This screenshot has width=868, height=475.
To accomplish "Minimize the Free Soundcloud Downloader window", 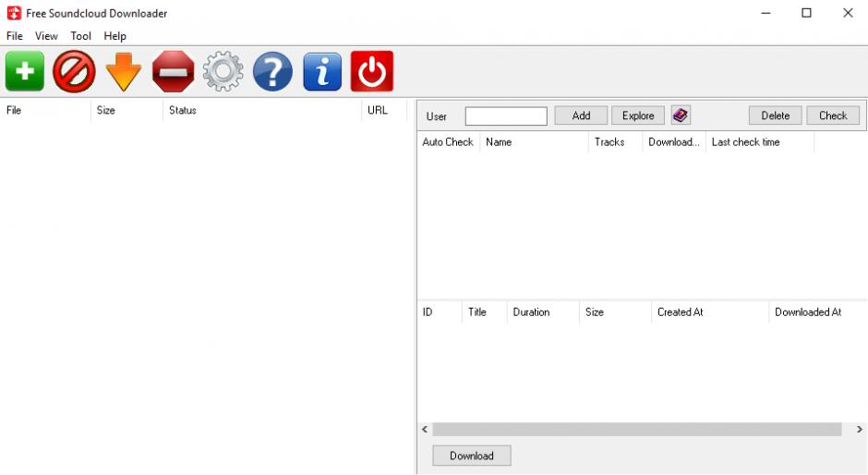I will (x=766, y=13).
